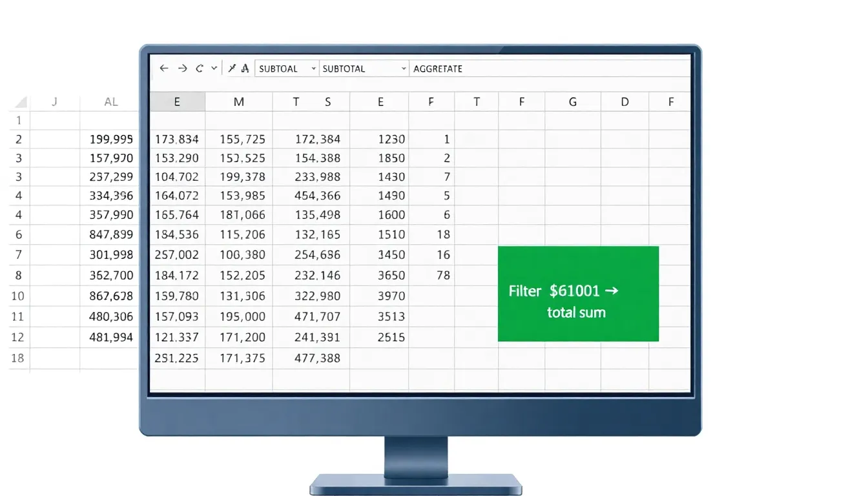Image resolution: width=868 pixels, height=496 pixels.
Task: Click the back arrow icon in toolbar
Action: click(x=164, y=68)
